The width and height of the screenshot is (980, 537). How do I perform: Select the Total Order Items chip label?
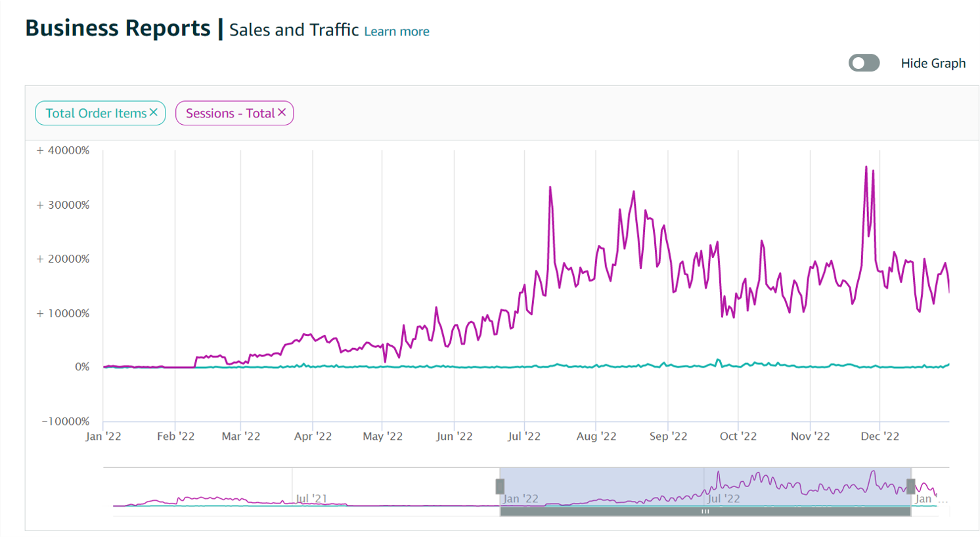[x=96, y=113]
